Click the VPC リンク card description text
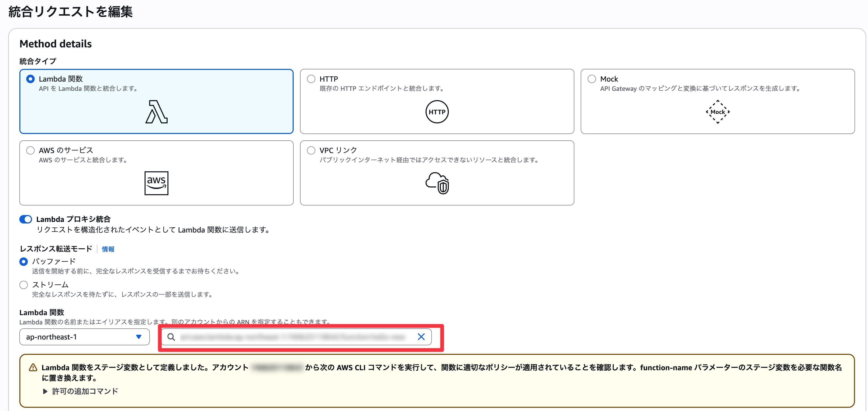Viewport: 868px width, 411px height. coord(429,160)
